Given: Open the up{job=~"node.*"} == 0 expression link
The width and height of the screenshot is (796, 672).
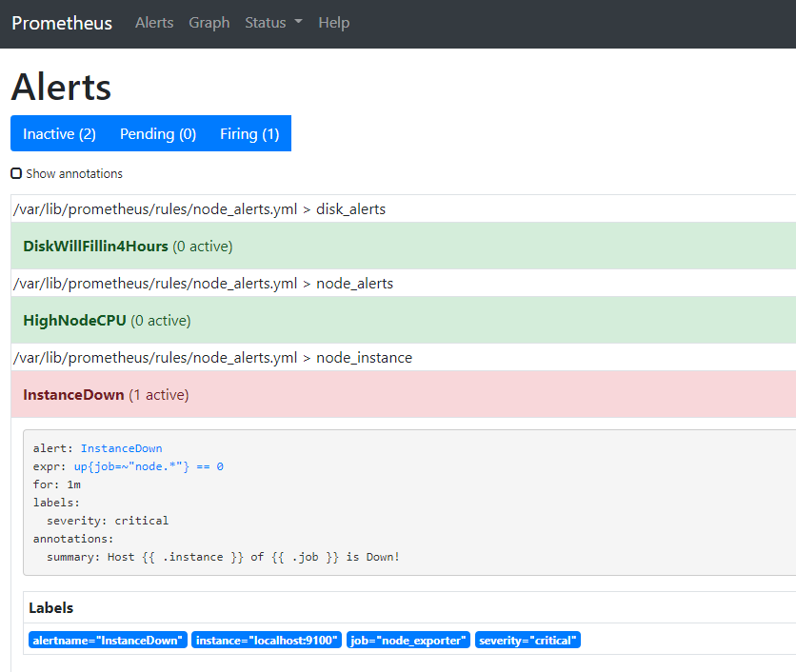Looking at the screenshot, I should [x=149, y=466].
